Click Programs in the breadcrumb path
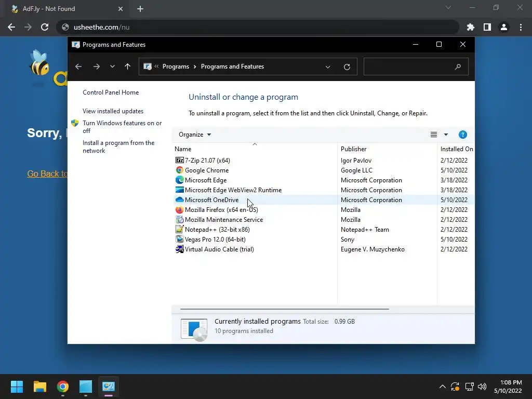532x399 pixels. pyautogui.click(x=176, y=66)
